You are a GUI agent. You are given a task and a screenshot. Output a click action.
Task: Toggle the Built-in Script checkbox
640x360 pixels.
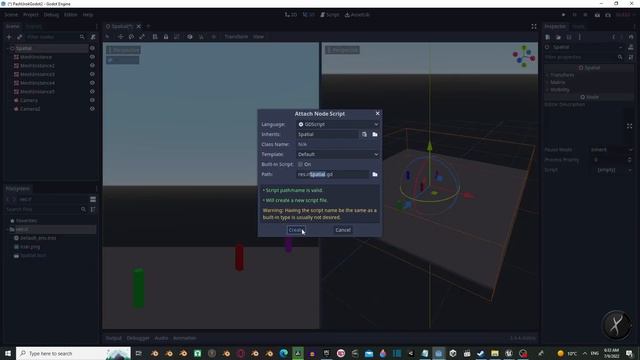[x=300, y=164]
